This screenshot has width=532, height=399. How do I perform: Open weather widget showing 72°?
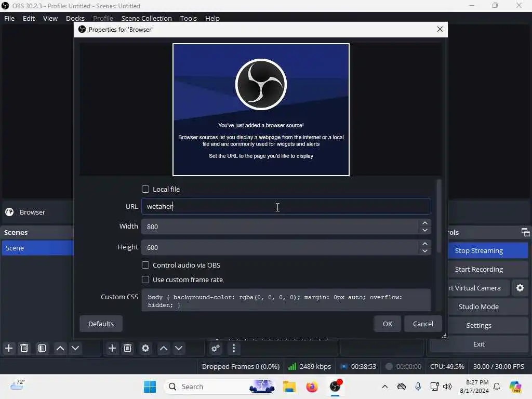18,385
